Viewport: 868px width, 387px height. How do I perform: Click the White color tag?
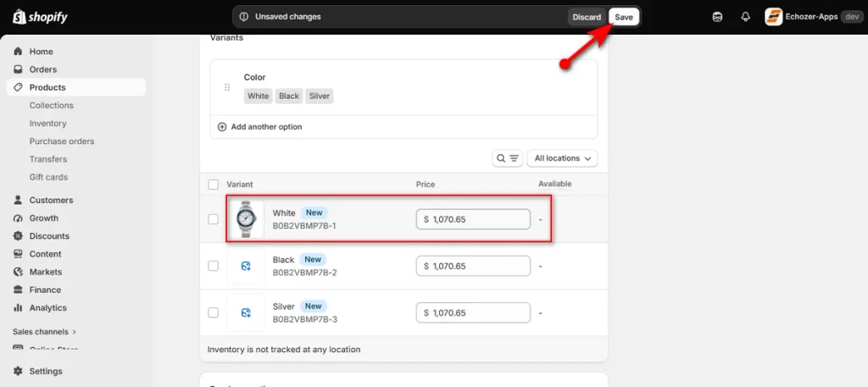tap(258, 96)
